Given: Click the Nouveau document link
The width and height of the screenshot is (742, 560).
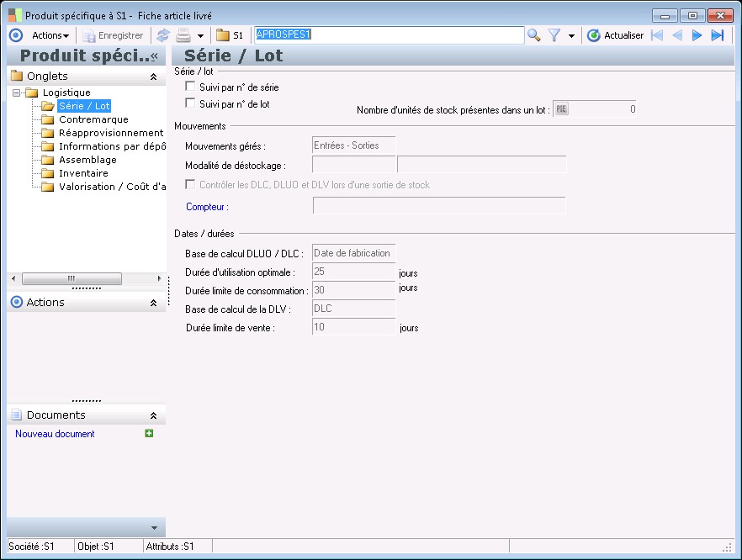Looking at the screenshot, I should [55, 434].
